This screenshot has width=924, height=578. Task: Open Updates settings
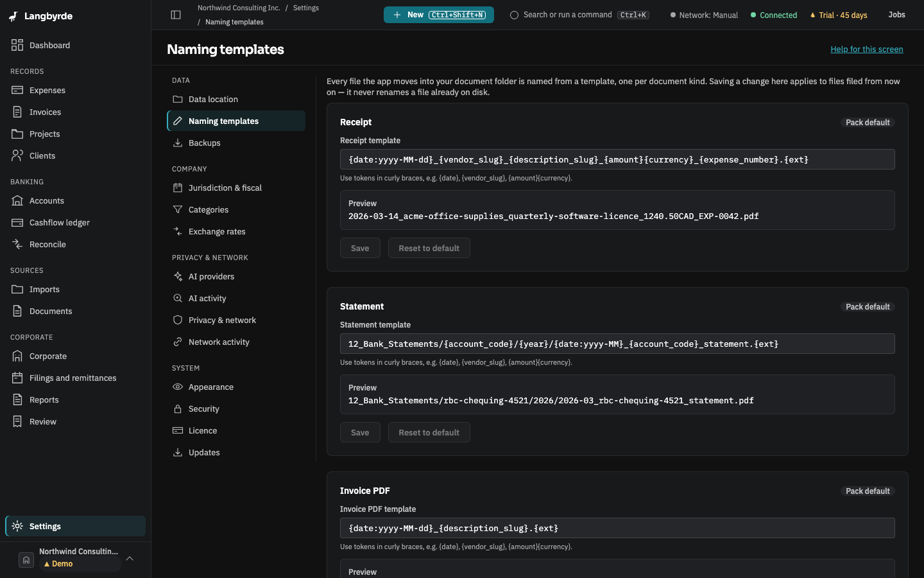tap(236, 452)
